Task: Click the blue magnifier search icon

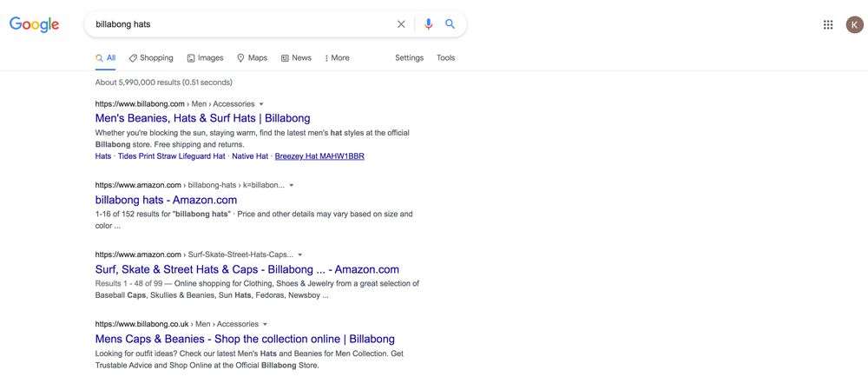Action: (x=450, y=23)
